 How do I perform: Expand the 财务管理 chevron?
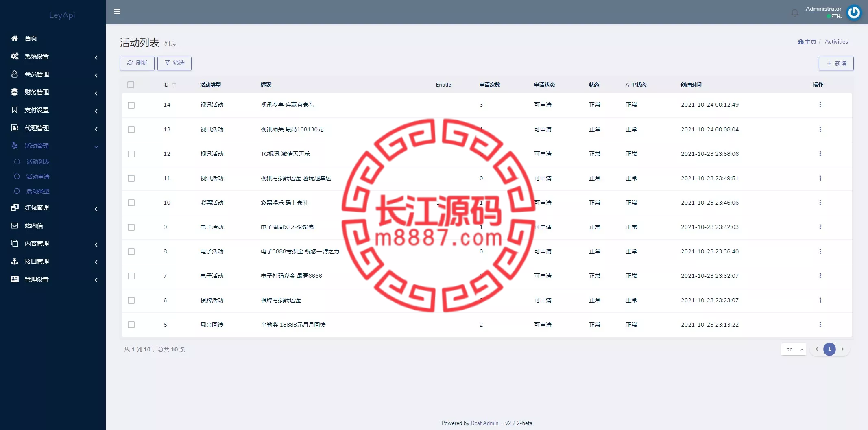pos(96,93)
